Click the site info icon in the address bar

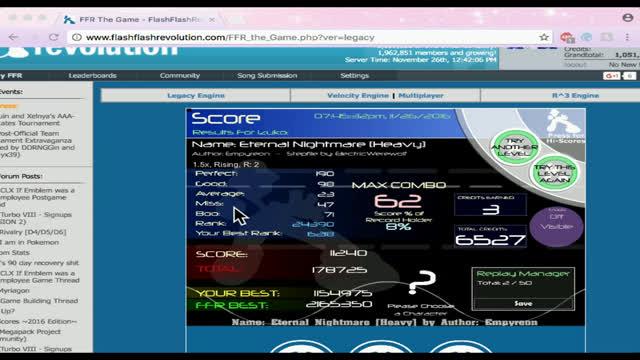[76, 37]
